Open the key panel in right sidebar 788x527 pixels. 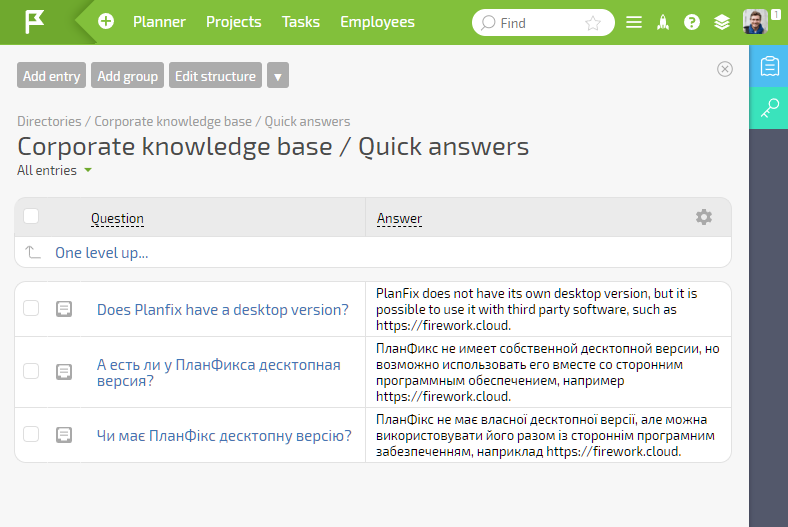(769, 108)
